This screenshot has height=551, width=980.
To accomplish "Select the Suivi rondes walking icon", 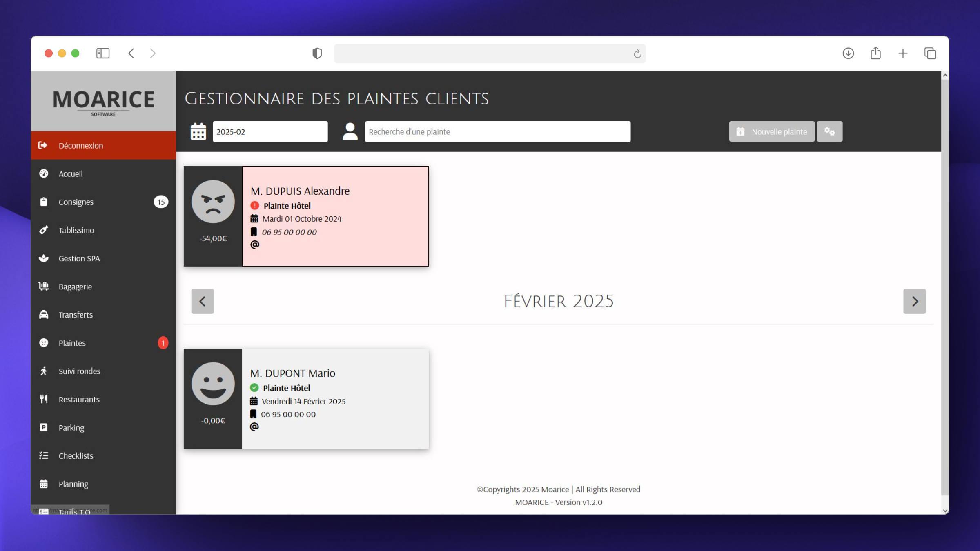I will pyautogui.click(x=44, y=371).
